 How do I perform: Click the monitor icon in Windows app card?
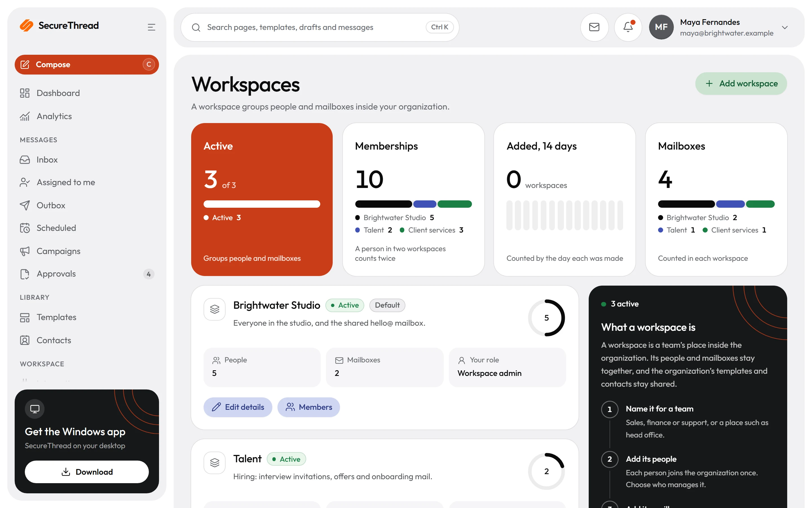pos(35,409)
